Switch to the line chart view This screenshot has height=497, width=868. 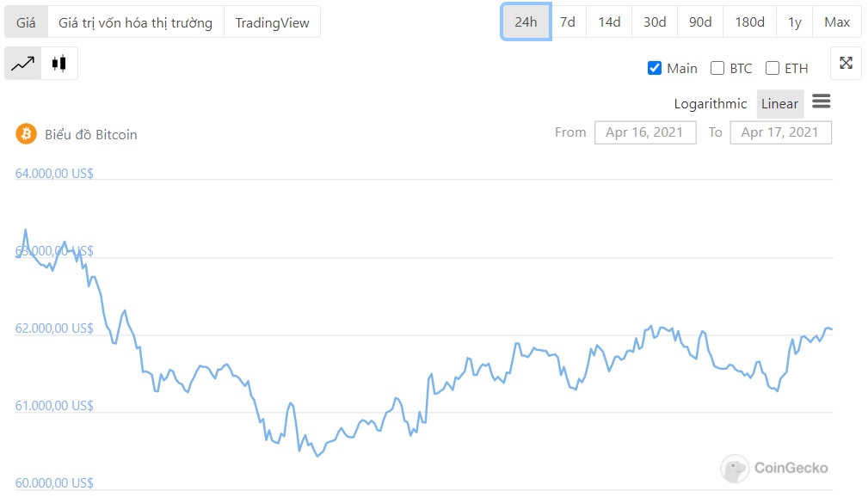click(22, 63)
